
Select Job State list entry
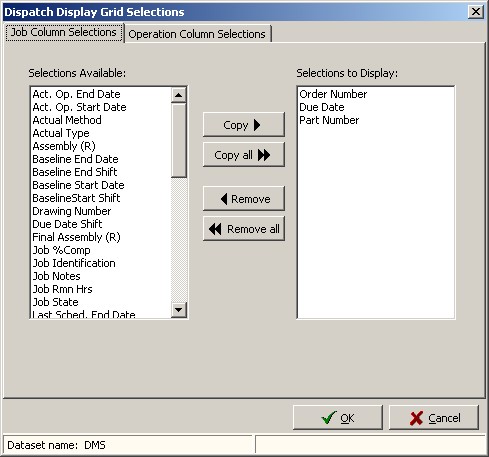(x=55, y=302)
